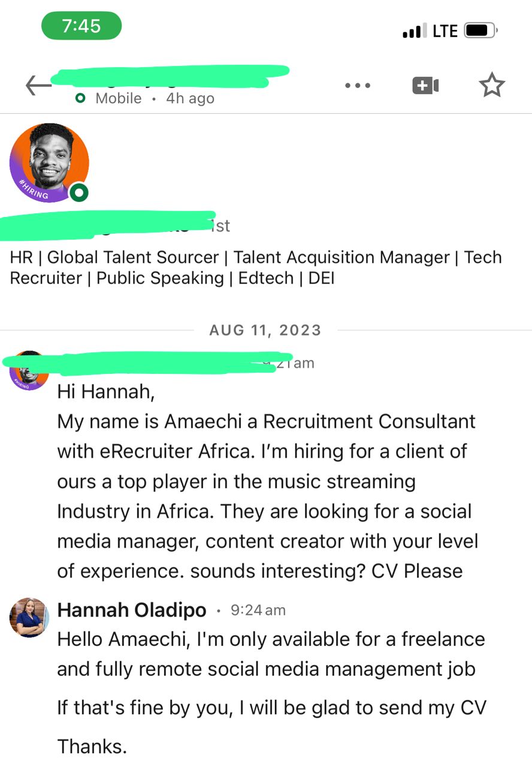Open the three-dot more options menu
The image size is (532, 767).
point(358,86)
